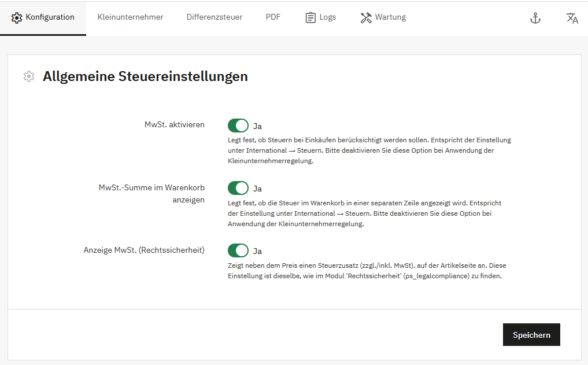Disable the MwSt. aktivieren switch
588x365 pixels.
click(x=238, y=126)
